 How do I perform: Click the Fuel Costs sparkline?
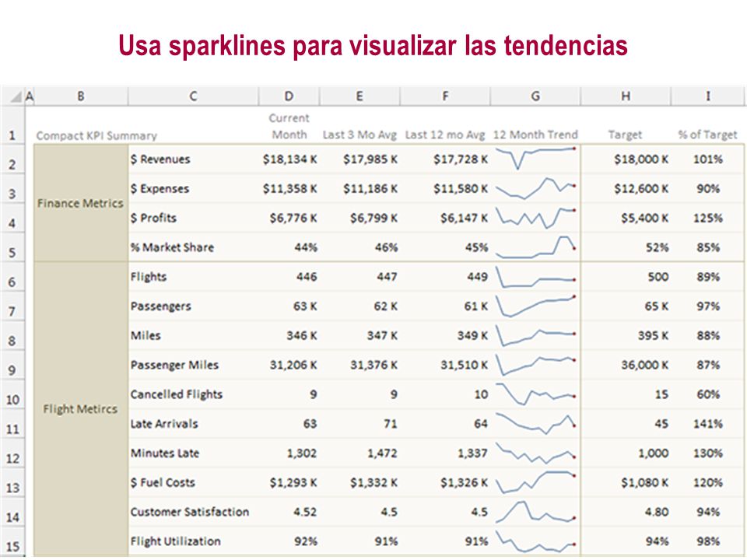click(x=535, y=482)
